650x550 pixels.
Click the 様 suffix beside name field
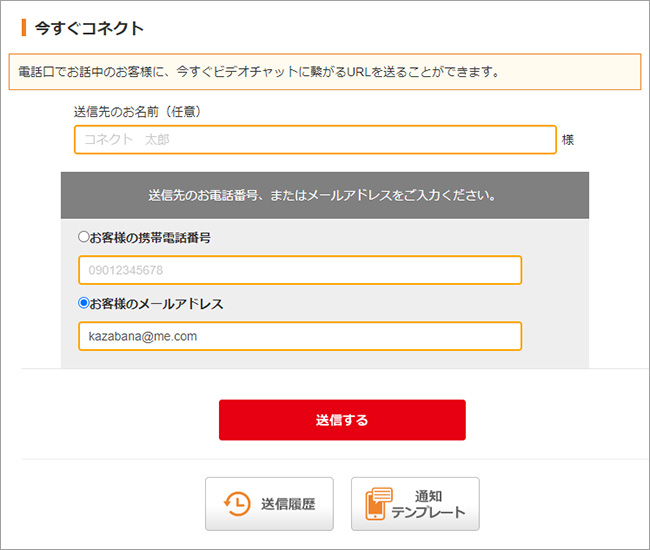[568, 140]
